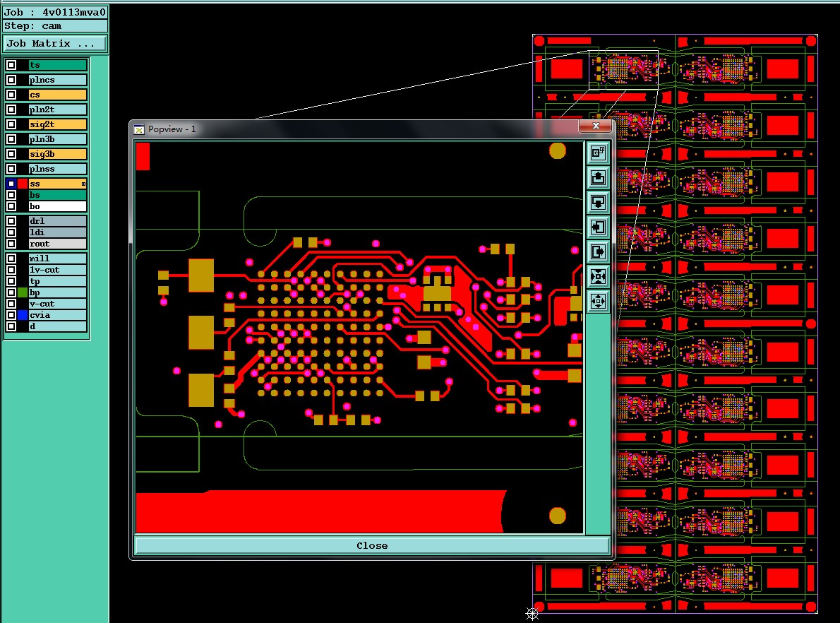Toggle the ldi layer display checkbox
Screen dimensions: 840x623
(11, 232)
